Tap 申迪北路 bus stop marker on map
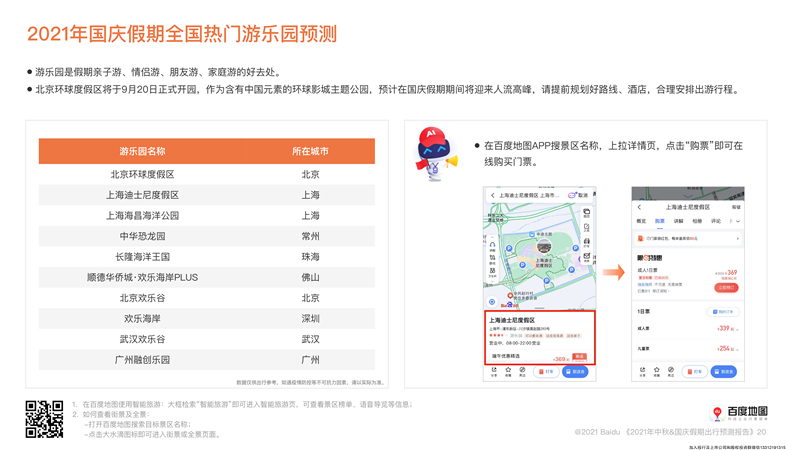Image resolution: width=800 pixels, height=450 pixels. click(x=532, y=234)
